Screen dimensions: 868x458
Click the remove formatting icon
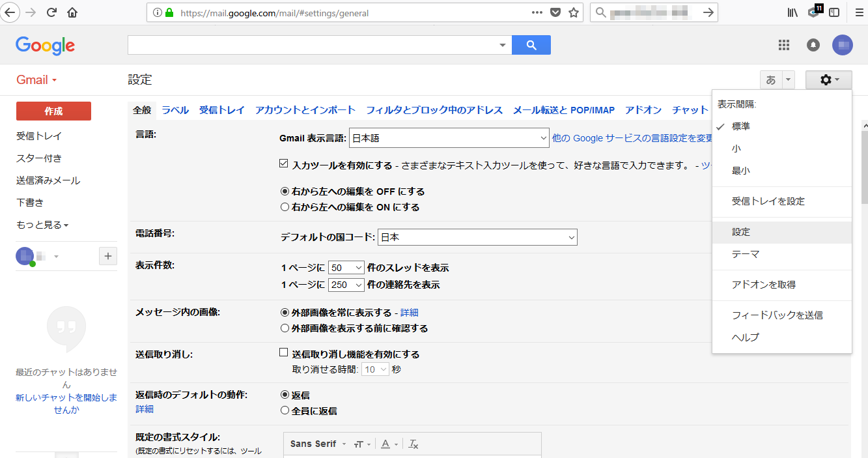(x=413, y=444)
